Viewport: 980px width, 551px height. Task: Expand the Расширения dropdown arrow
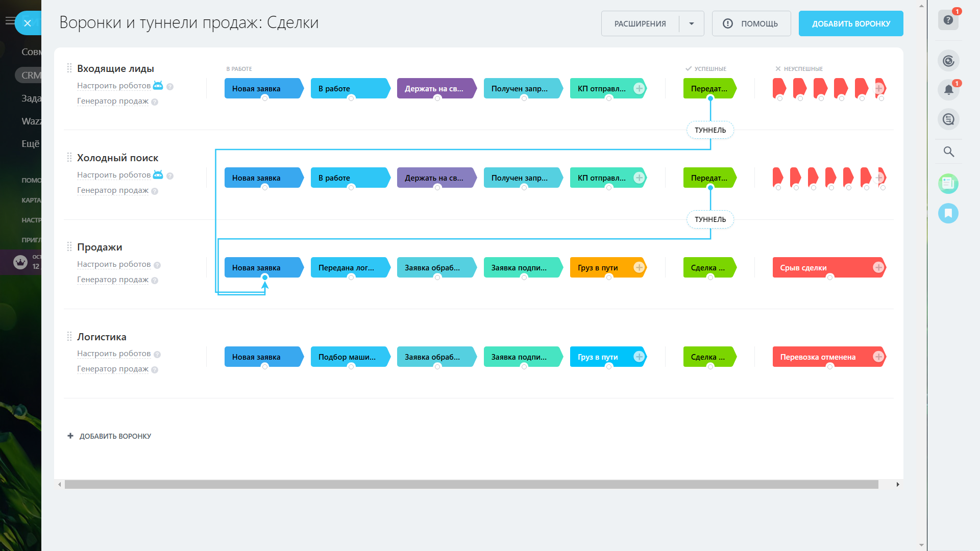[692, 23]
